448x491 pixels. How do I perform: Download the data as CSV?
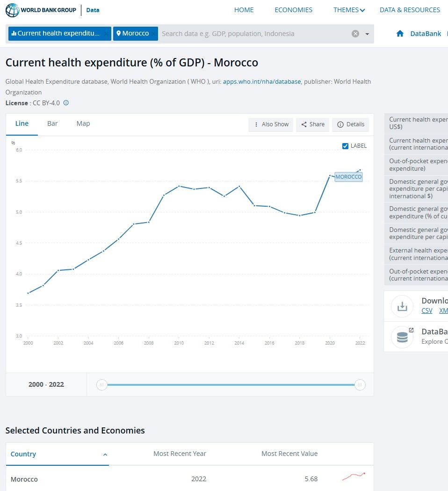coord(426,310)
